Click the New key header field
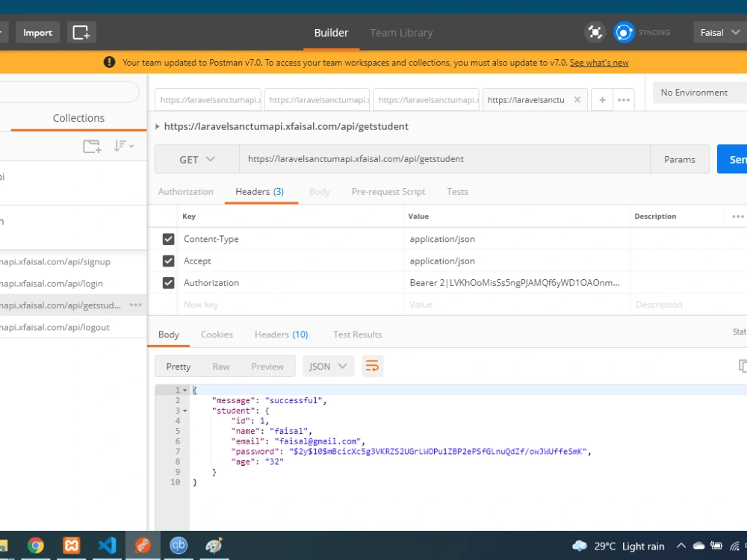This screenshot has width=747, height=560. click(x=291, y=305)
